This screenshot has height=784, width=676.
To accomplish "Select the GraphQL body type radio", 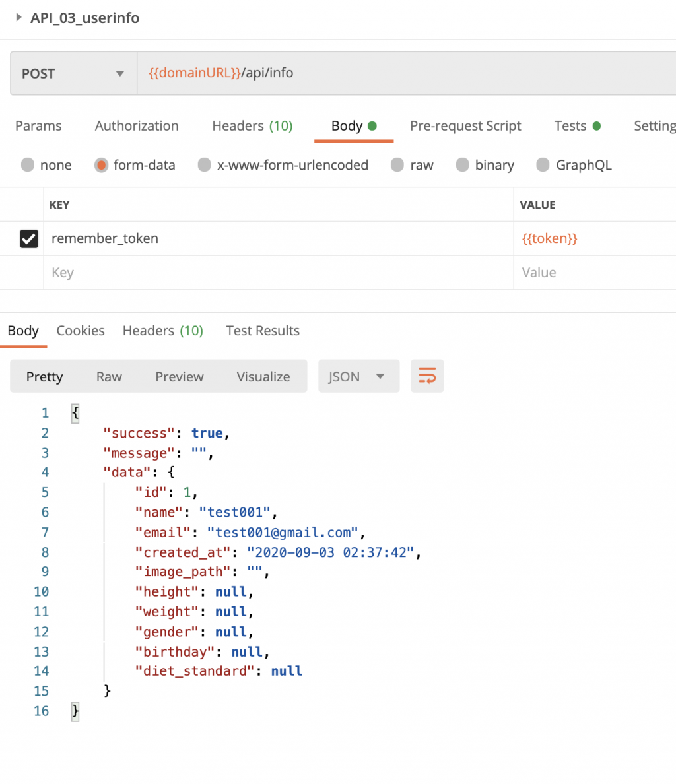I will click(x=543, y=165).
